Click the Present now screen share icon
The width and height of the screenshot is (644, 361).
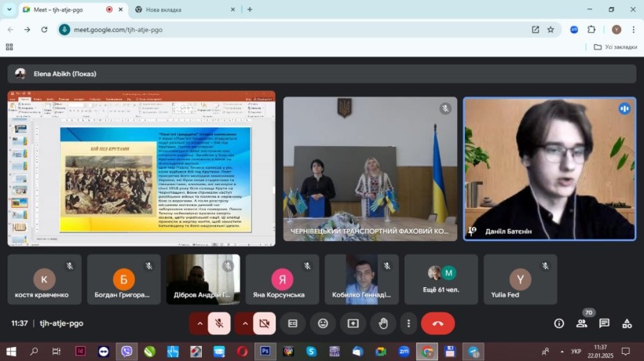pos(353,323)
